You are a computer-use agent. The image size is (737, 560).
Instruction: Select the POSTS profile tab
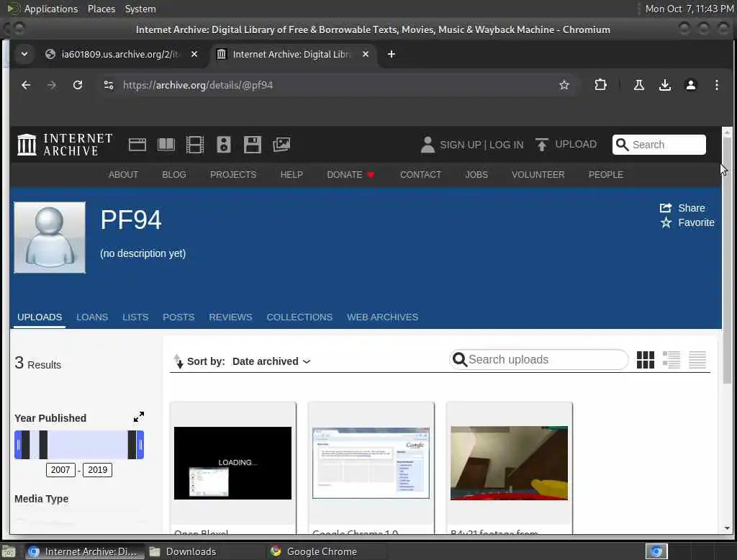[x=178, y=317]
